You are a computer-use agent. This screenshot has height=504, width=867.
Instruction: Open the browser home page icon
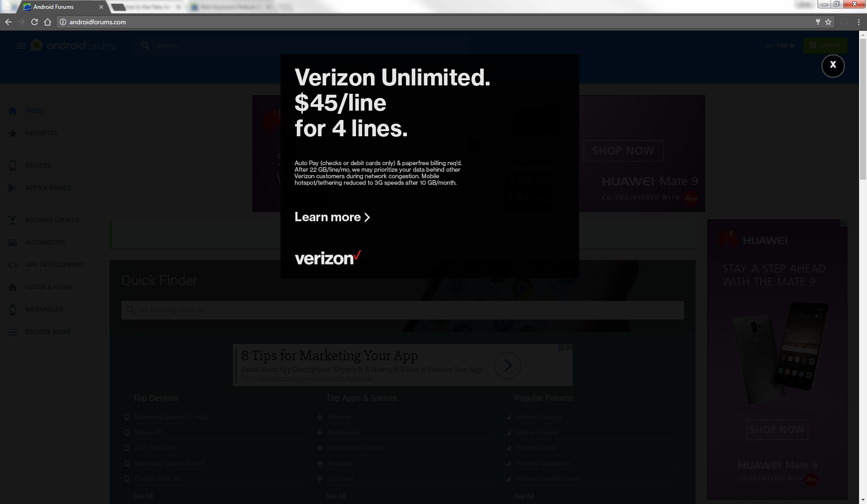(48, 22)
